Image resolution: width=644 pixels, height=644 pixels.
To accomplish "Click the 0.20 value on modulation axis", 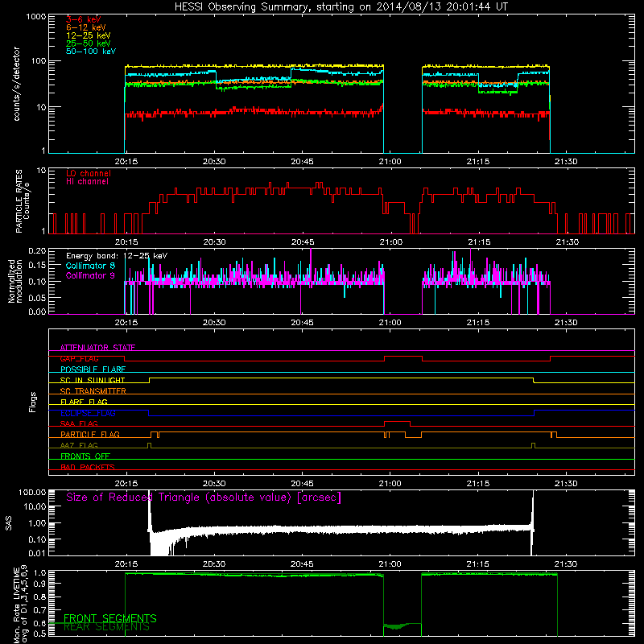I will point(37,250).
